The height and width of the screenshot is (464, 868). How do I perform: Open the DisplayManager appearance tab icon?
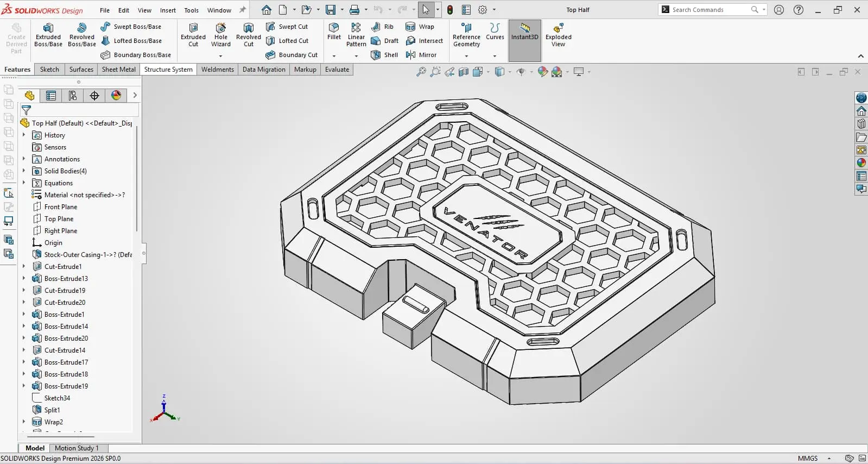pyautogui.click(x=116, y=96)
